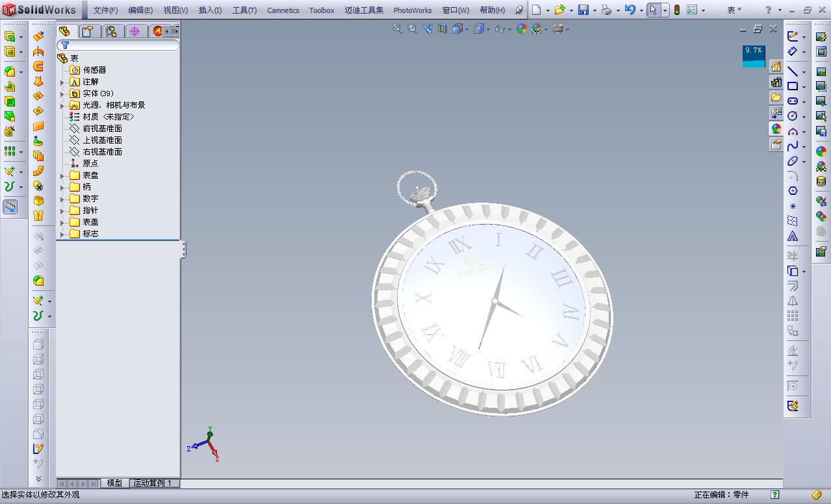Click the Undo arrow icon
Viewport: 831px width, 504px height.
click(x=630, y=10)
